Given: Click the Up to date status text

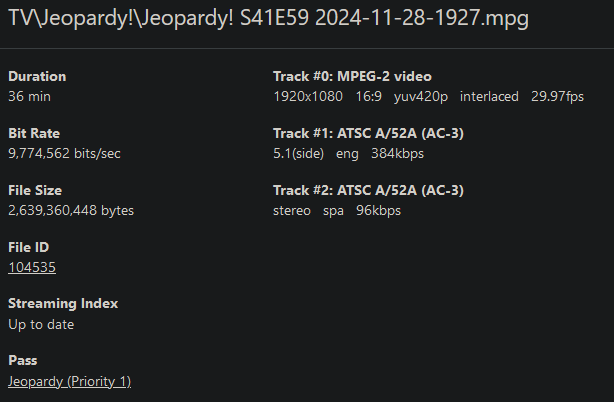Looking at the screenshot, I should point(41,324).
